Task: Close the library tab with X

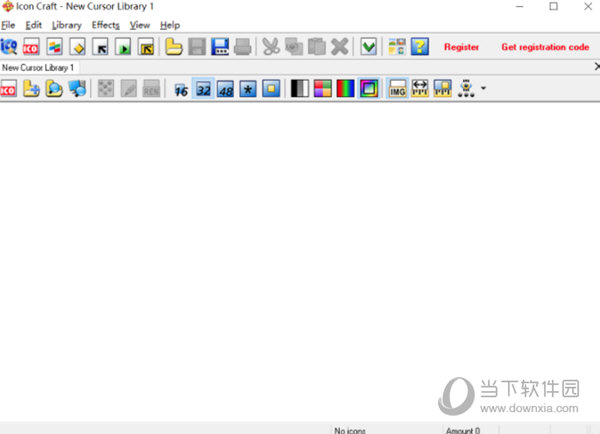Action: tap(597, 67)
